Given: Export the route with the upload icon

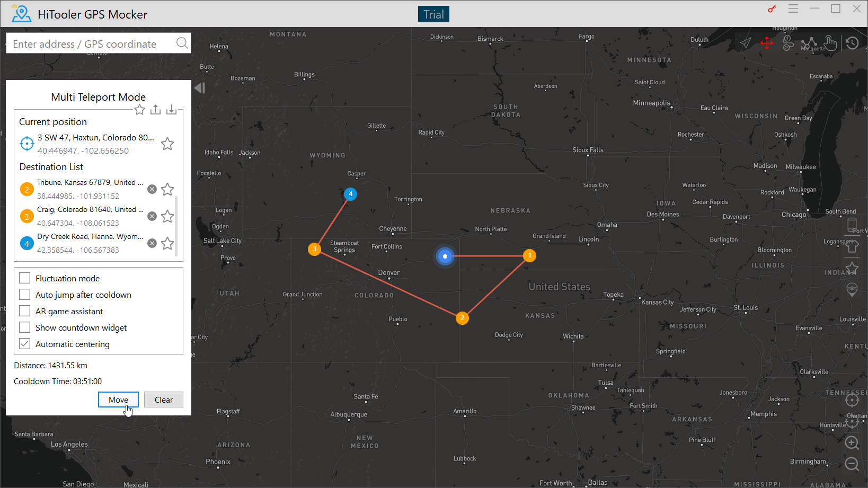Looking at the screenshot, I should pos(155,110).
